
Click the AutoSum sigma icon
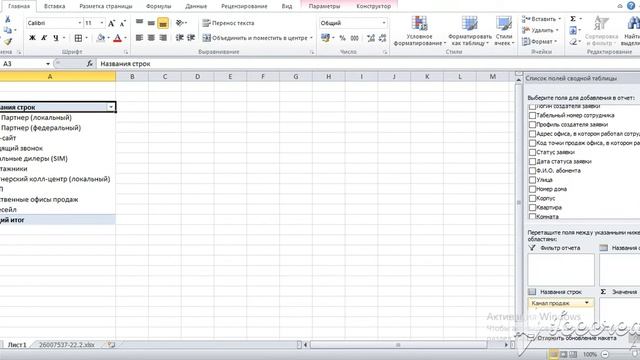(573, 19)
